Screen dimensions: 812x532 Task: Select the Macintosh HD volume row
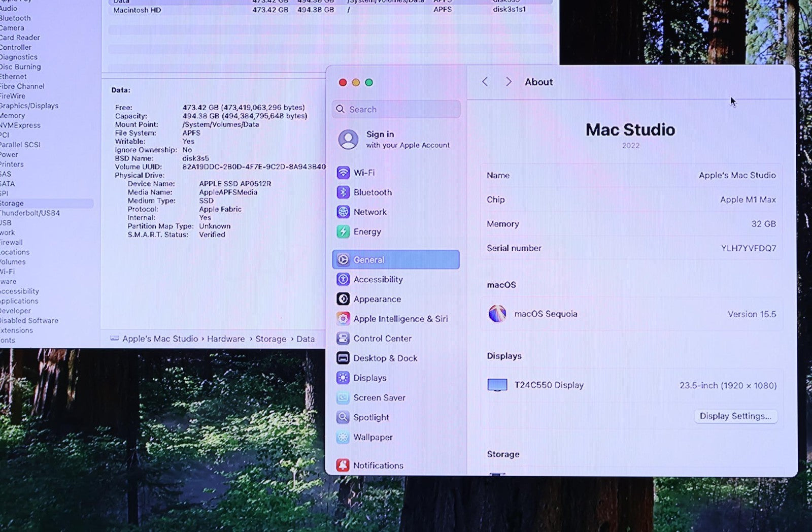pyautogui.click(x=330, y=10)
